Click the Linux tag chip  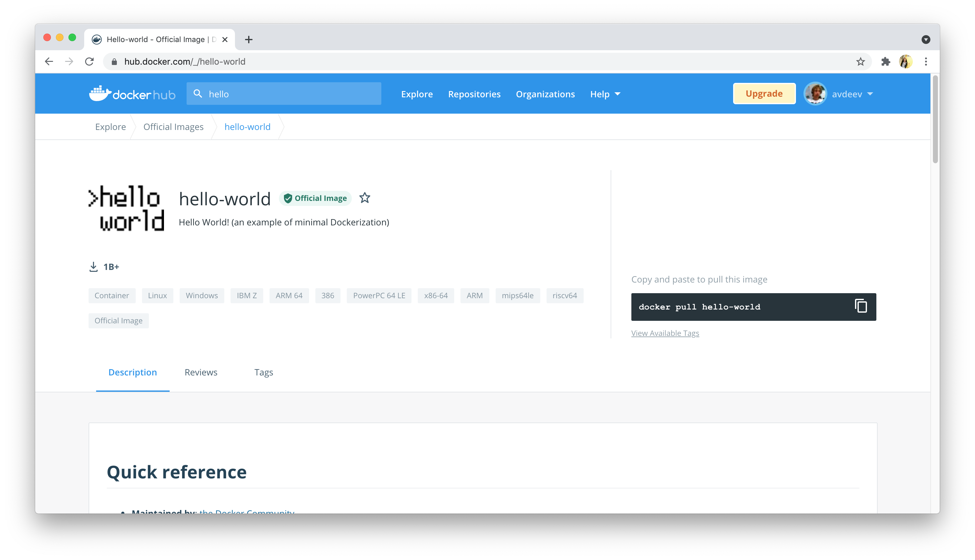click(157, 295)
